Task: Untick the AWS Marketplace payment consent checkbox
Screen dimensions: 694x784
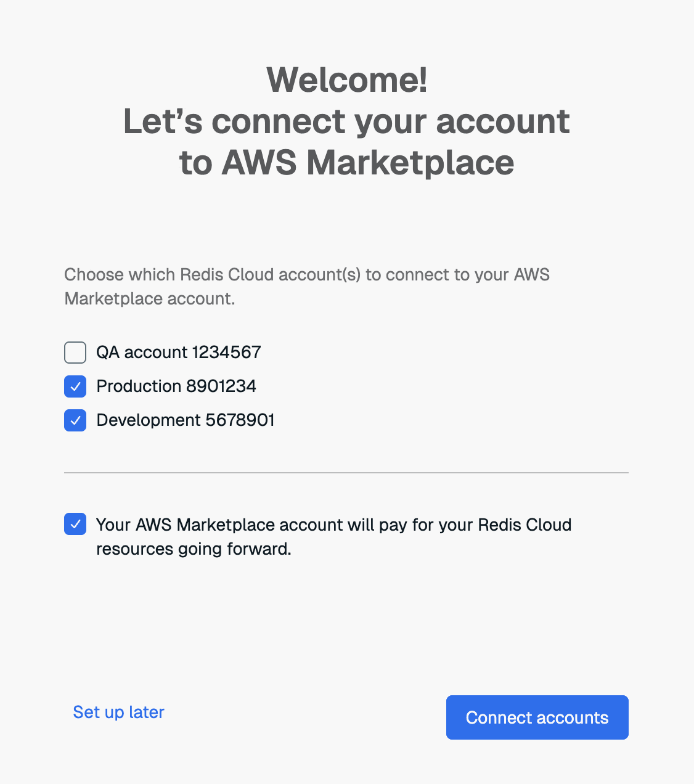Action: coord(75,525)
